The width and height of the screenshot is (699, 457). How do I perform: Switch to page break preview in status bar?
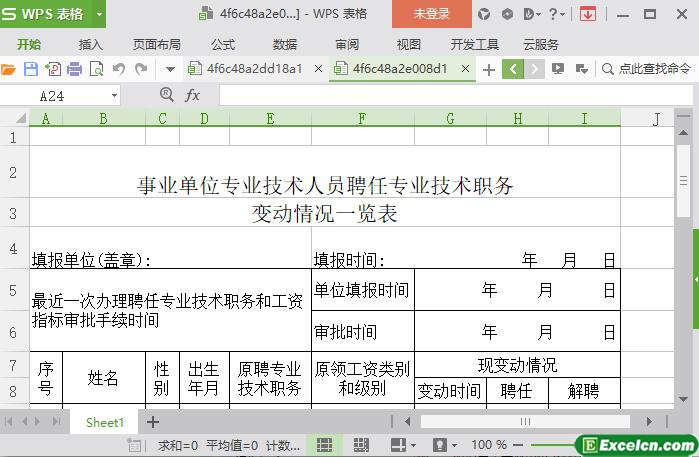pyautogui.click(x=361, y=445)
